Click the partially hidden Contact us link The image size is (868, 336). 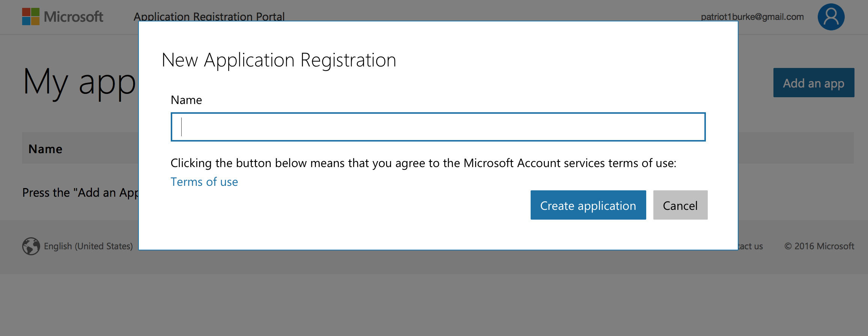pyautogui.click(x=751, y=246)
